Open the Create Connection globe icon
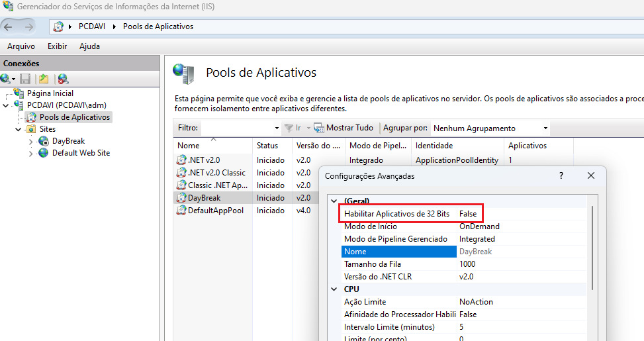 5,79
